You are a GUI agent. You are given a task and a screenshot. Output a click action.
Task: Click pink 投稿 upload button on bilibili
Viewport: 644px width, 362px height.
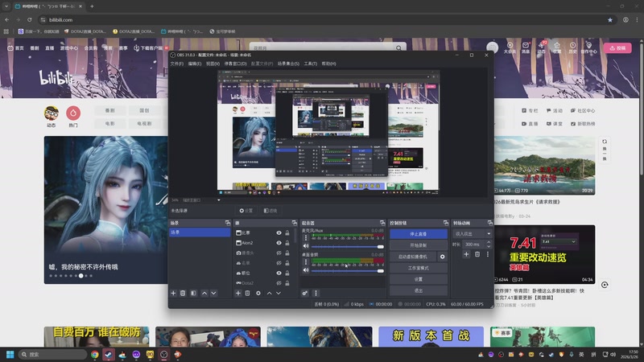tap(617, 48)
